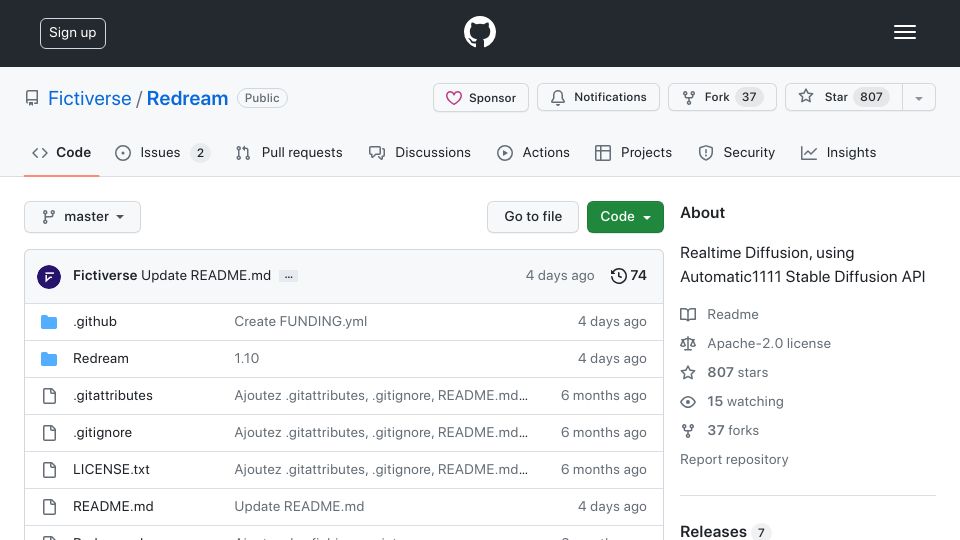Screen dimensions: 960x540
Task: Open the master branch dropdown
Action: (83, 217)
